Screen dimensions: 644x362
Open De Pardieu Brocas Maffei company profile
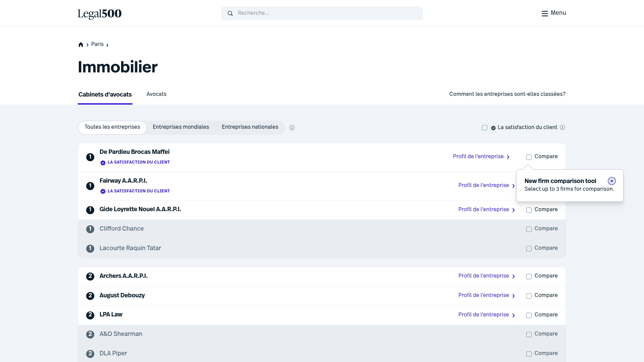(x=478, y=157)
